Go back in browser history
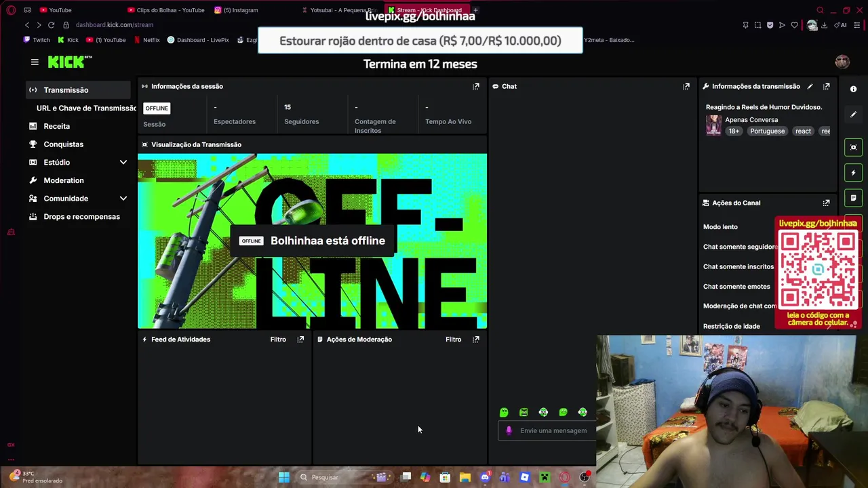The width and height of the screenshot is (868, 488). (27, 25)
